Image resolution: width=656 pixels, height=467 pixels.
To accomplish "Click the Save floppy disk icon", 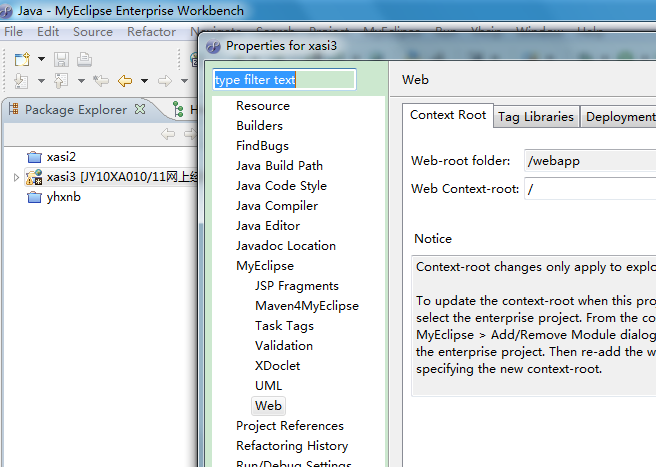I will coord(62,59).
